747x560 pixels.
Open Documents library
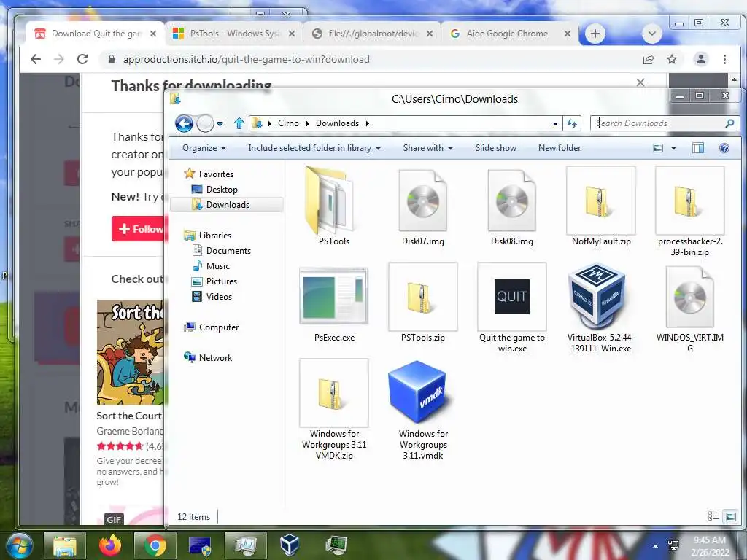pyautogui.click(x=228, y=251)
